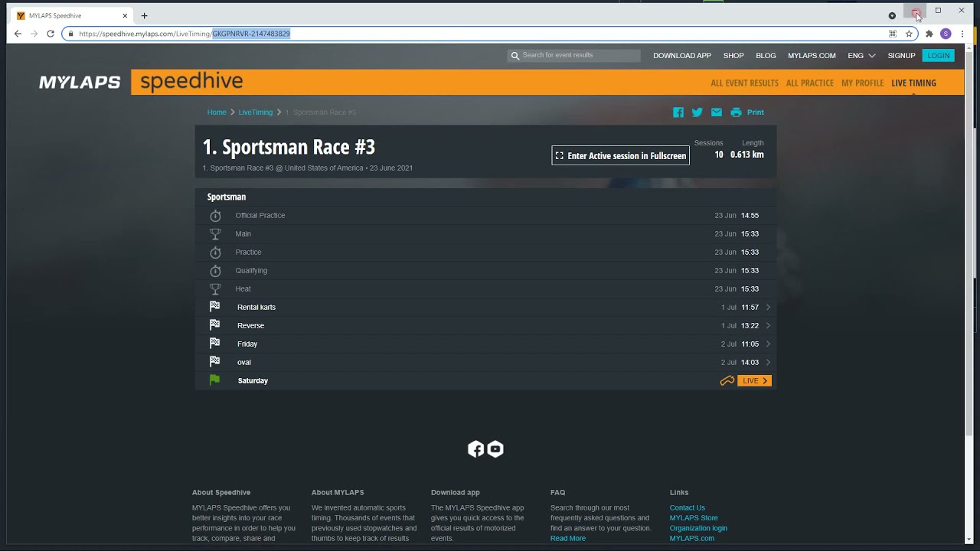The image size is (980, 551).
Task: Open DOWNLOAD APP menu item
Action: 682,56
